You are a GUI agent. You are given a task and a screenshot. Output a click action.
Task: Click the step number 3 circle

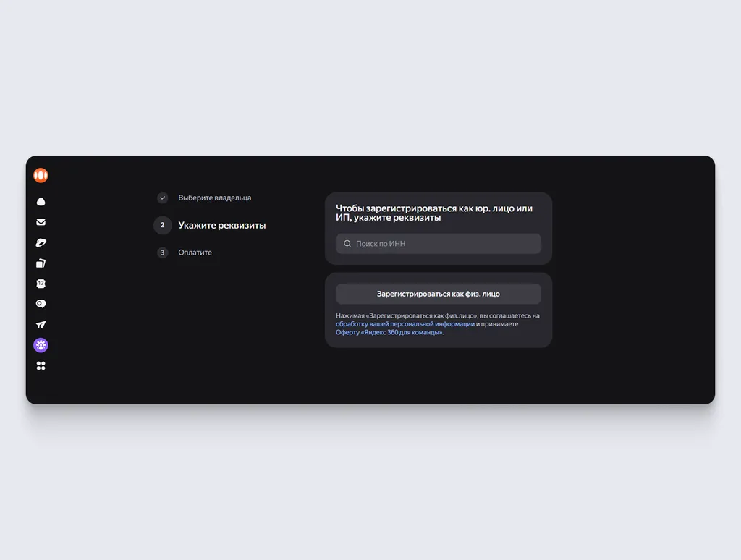pyautogui.click(x=163, y=253)
